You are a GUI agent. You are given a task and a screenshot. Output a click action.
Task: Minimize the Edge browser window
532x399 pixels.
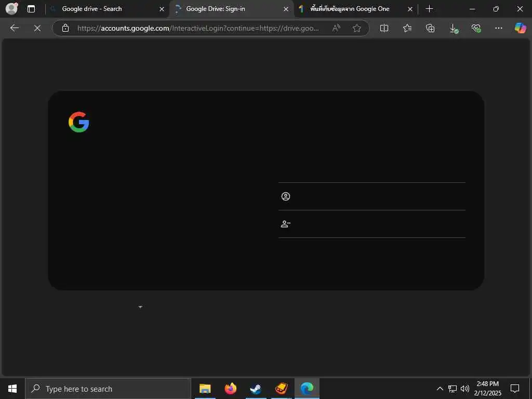472,9
